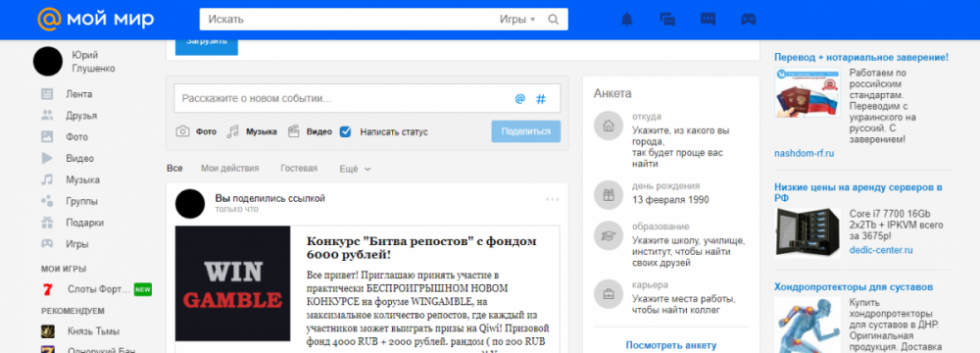Insert hashtag with the # icon
Image resolution: width=980 pixels, height=353 pixels.
541,99
